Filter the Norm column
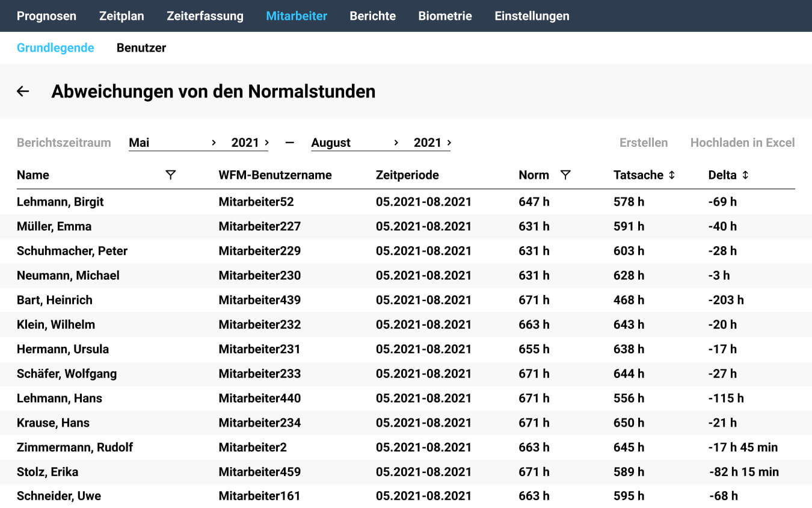The image size is (812, 508). 565,175
